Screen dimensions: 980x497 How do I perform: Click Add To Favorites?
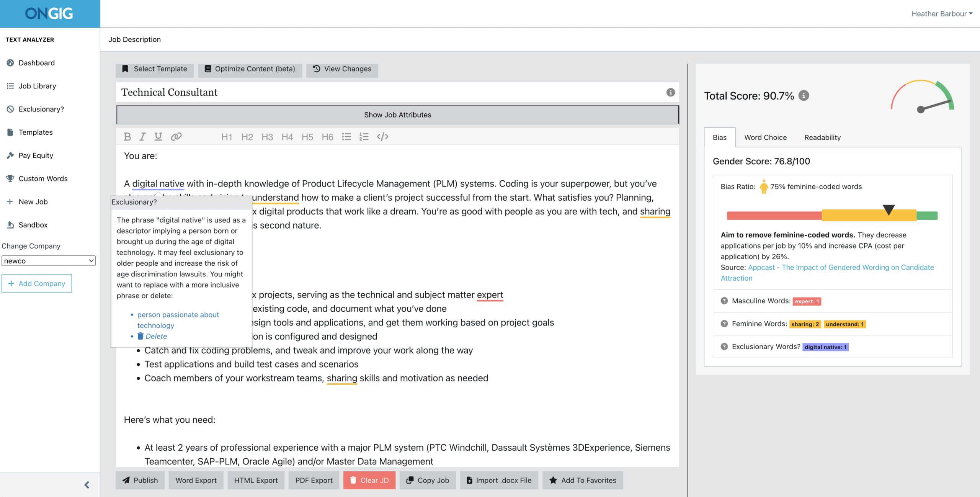[x=583, y=480]
